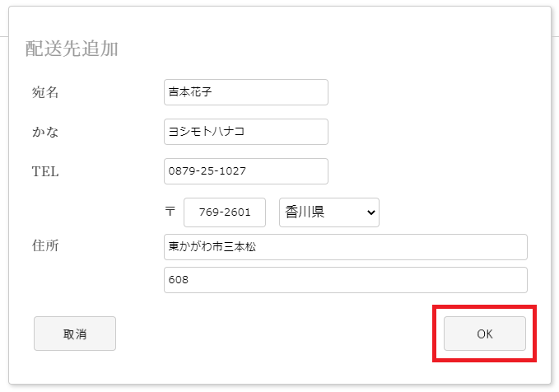Click the 住所 label text
The image size is (559, 392).
(45, 245)
